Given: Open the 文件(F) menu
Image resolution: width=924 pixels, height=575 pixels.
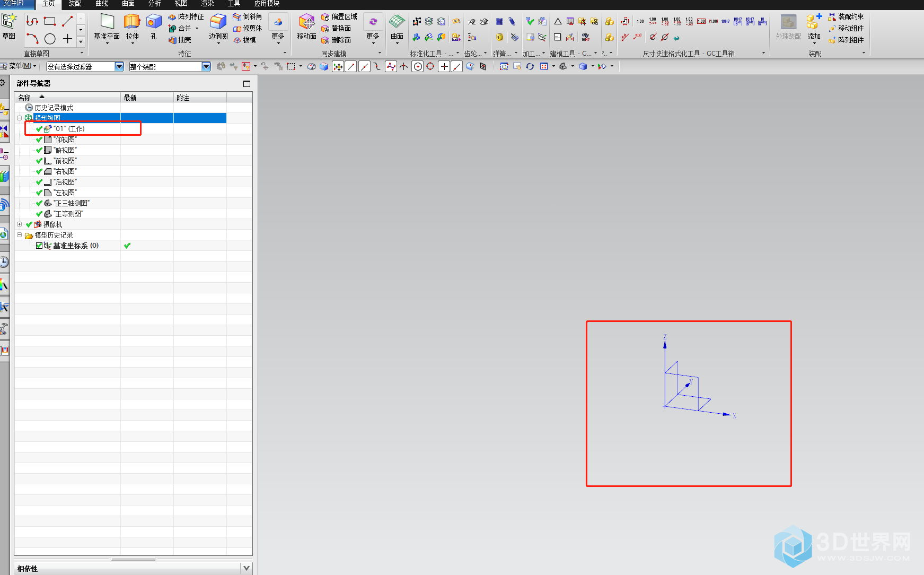Looking at the screenshot, I should click(14, 4).
